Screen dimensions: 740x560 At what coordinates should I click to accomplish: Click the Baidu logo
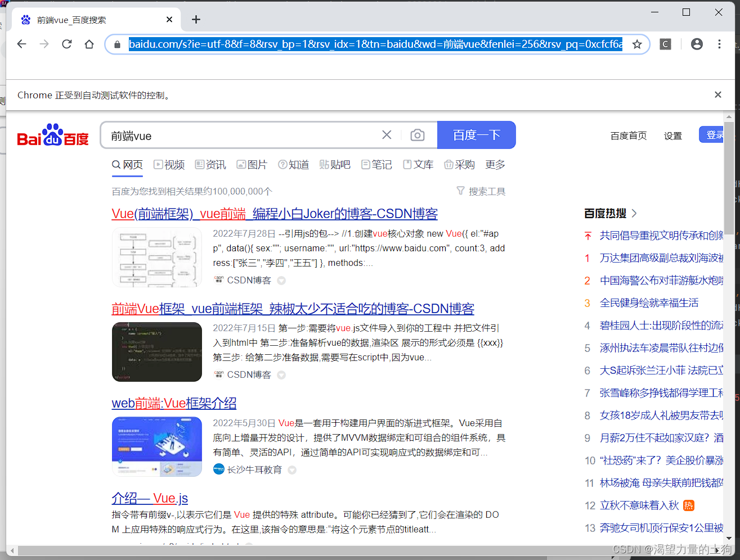click(x=53, y=135)
